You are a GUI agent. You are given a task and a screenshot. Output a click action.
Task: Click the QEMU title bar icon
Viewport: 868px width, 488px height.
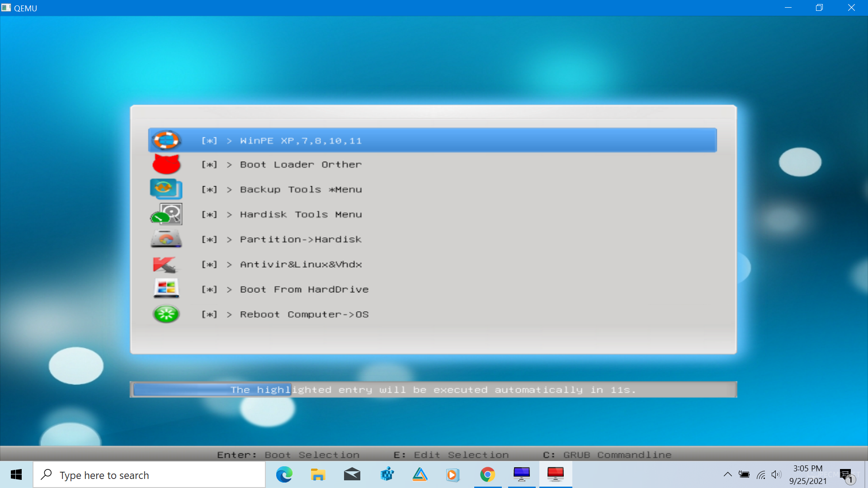pos(6,8)
